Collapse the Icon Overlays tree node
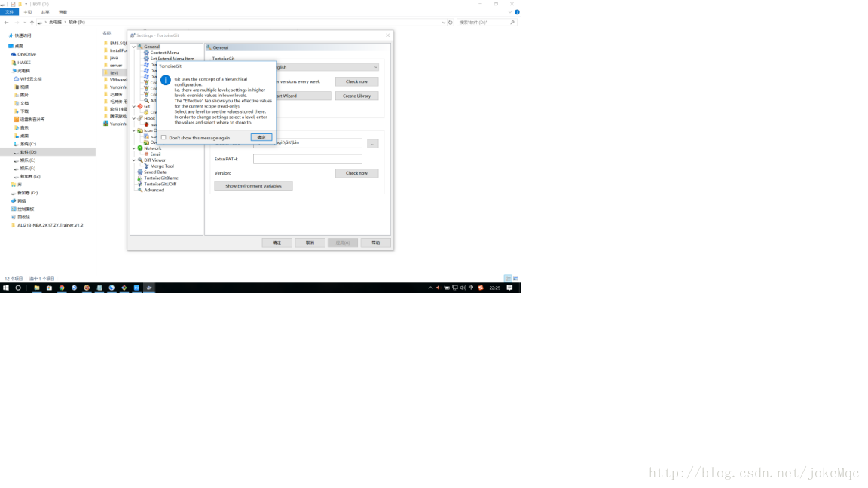Viewport: 868px width, 488px height. click(134, 130)
